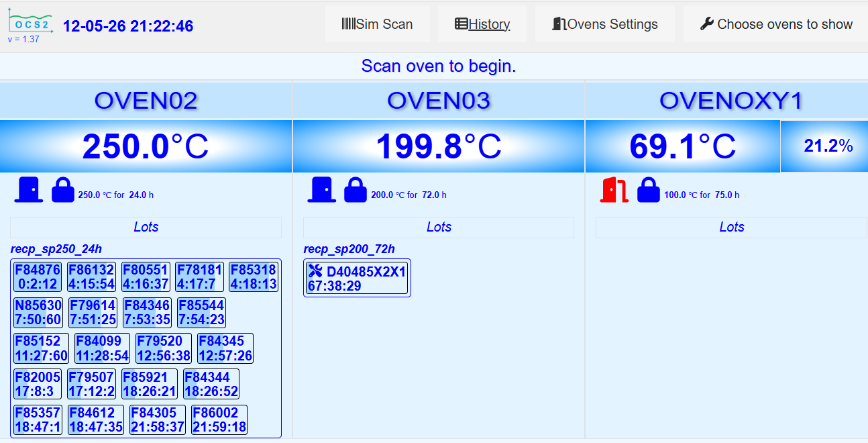
Task: Select lot D40485X2X1 remaining time 67:38:29
Action: [x=335, y=287]
